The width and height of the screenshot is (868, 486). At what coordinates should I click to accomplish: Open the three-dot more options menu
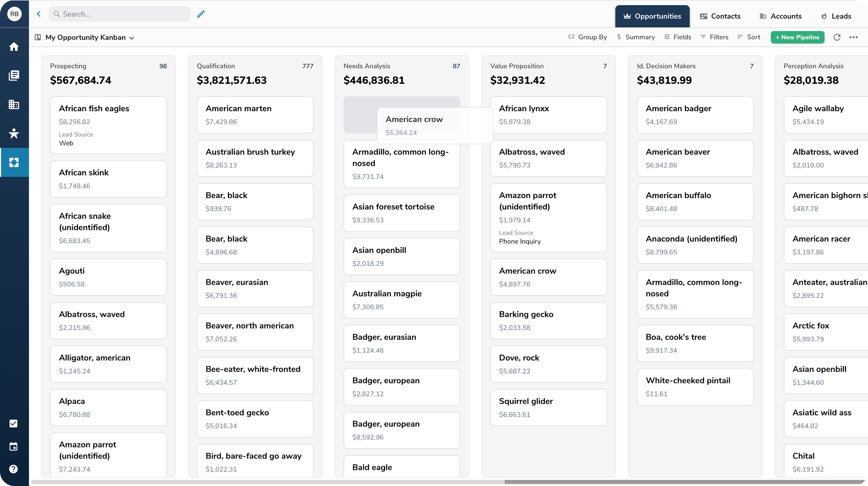coord(853,37)
